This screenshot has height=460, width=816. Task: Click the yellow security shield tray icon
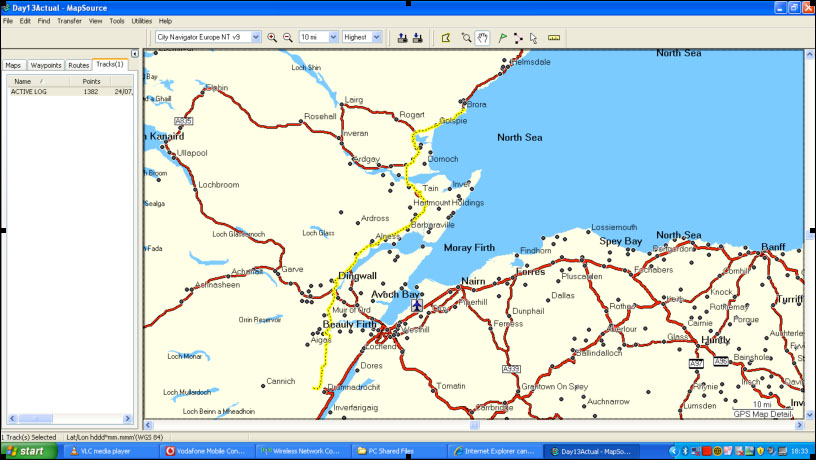(760, 451)
